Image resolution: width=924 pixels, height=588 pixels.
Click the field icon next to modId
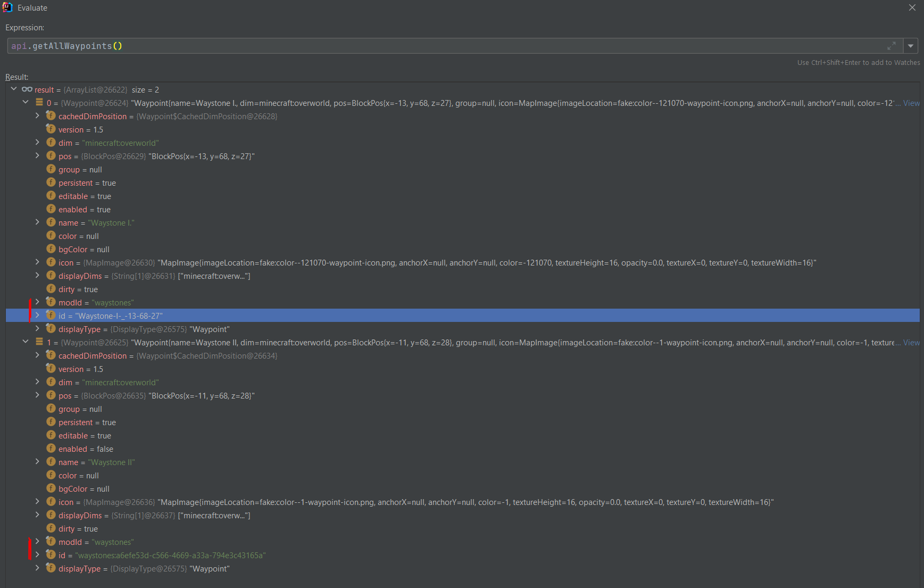point(51,302)
